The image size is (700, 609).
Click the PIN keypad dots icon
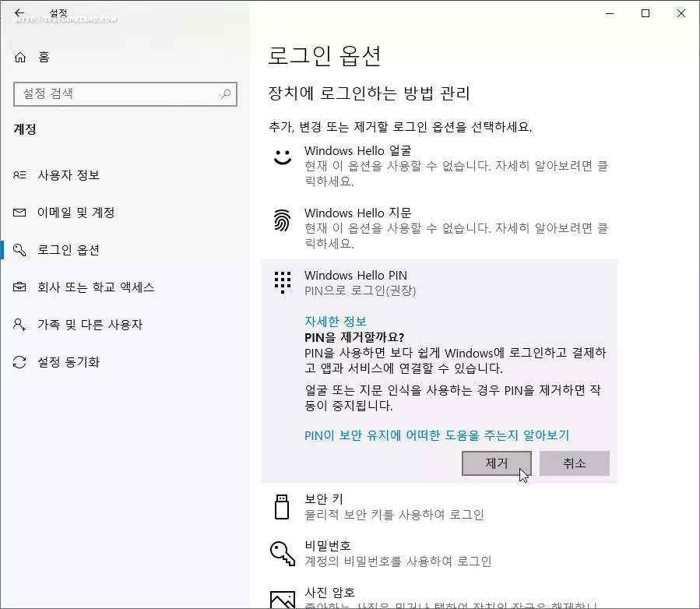tap(283, 282)
